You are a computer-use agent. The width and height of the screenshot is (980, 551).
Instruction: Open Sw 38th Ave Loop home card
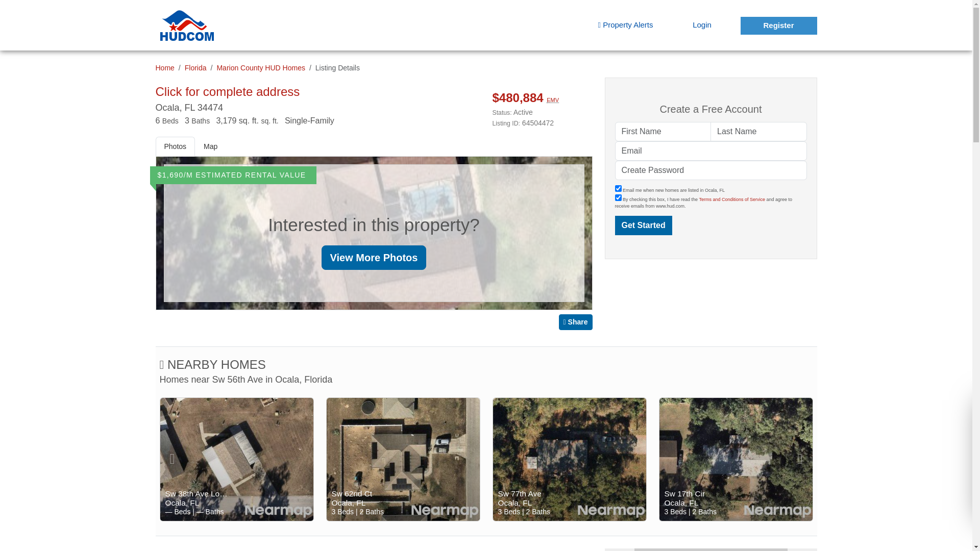[x=237, y=459]
